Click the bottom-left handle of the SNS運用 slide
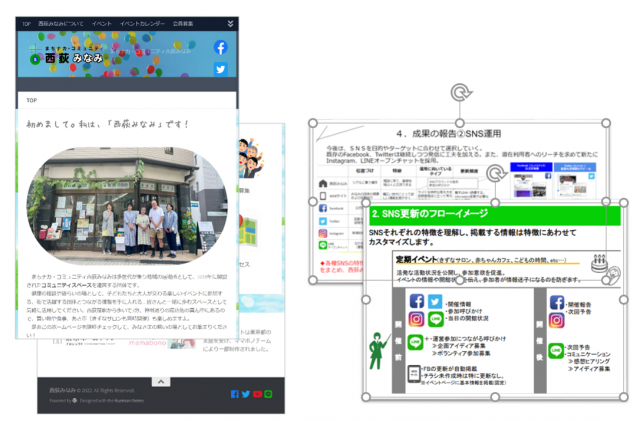The width and height of the screenshot is (640, 421). 313,280
